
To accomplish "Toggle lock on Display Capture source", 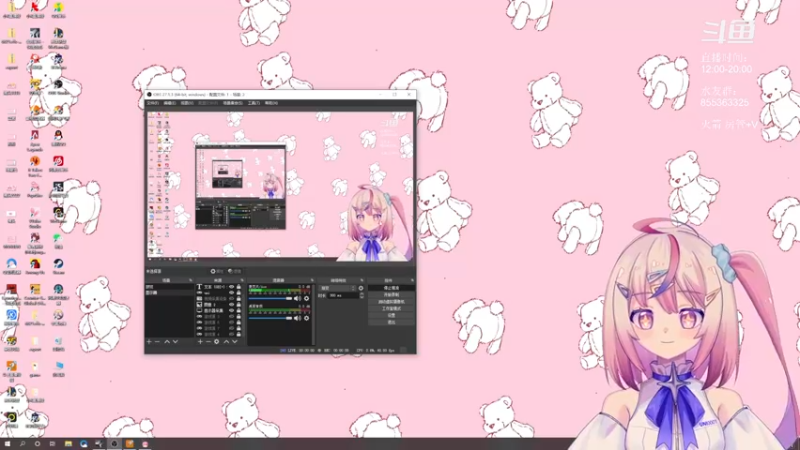I will point(239,311).
